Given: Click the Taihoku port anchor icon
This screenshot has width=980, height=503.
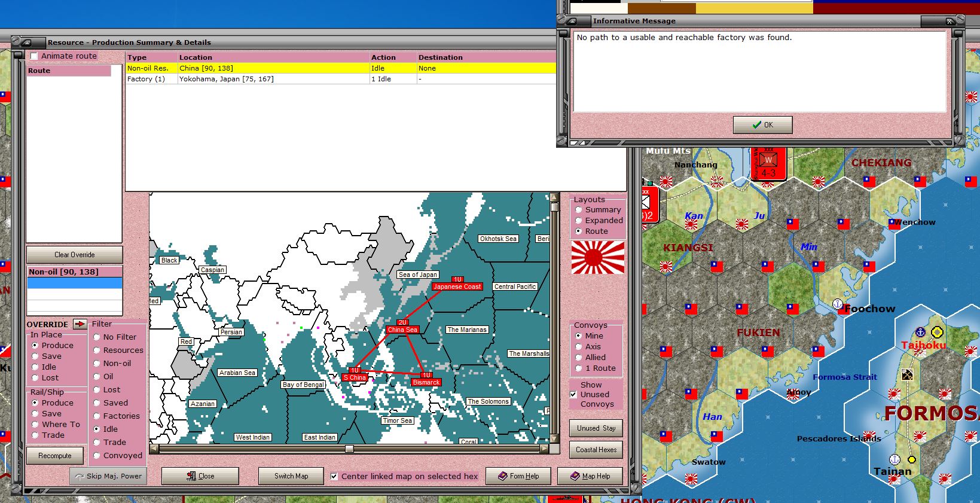Looking at the screenshot, I should 921,332.
